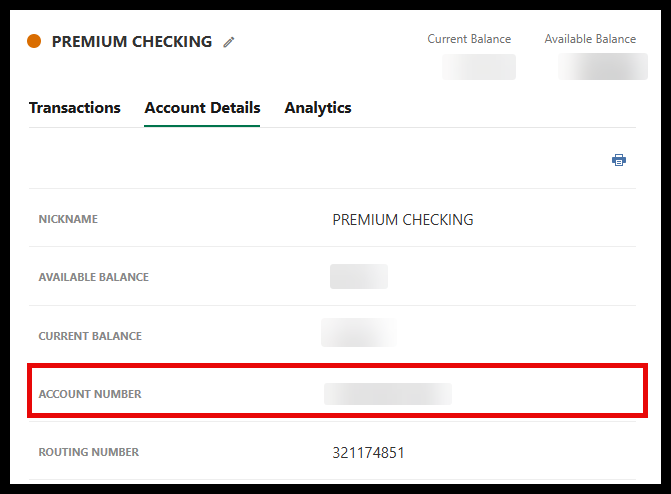
Task: Click the AVAILABLE BALANCE row label
Action: (93, 277)
